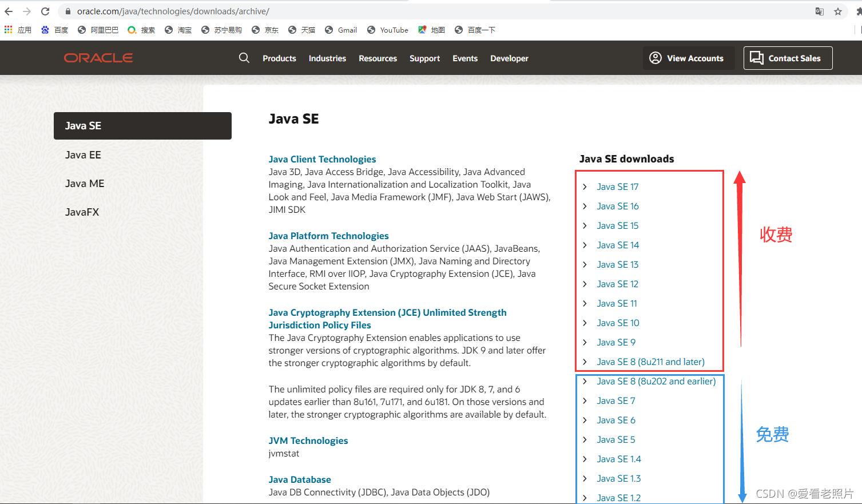Open the 苏宁易购 bookmark
Screen dimensions: 862x504
click(221, 30)
